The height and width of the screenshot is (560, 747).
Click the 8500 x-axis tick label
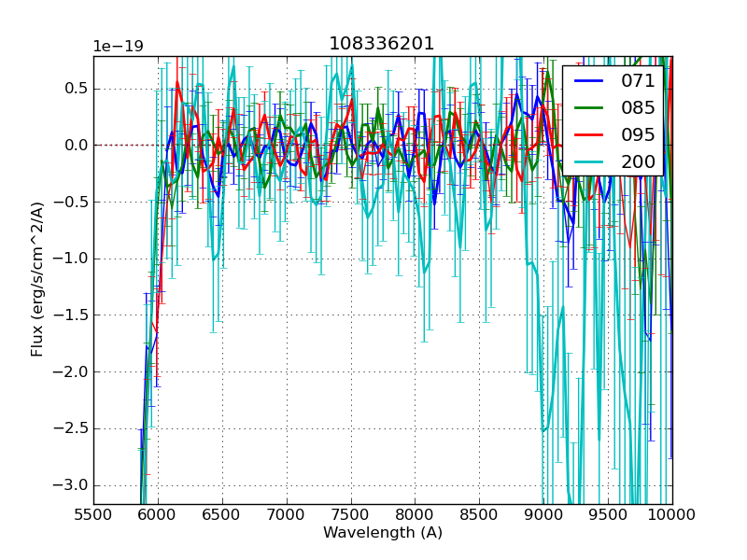(480, 514)
